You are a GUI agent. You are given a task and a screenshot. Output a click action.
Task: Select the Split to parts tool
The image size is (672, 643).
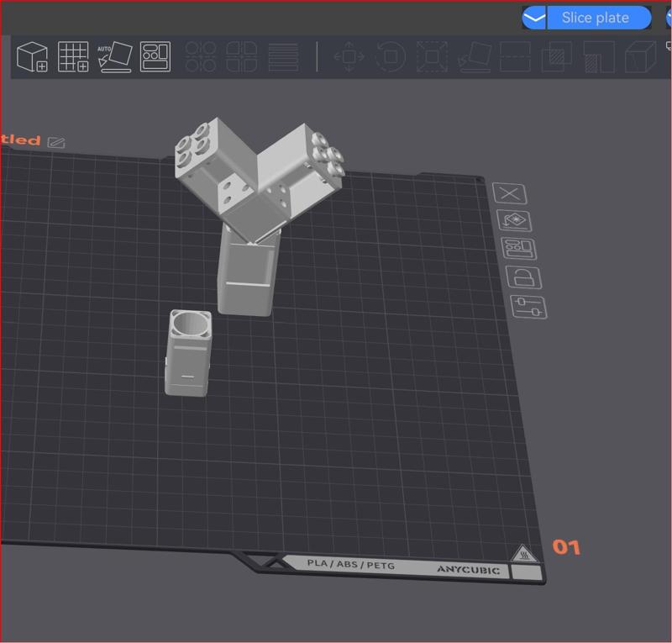pos(242,56)
